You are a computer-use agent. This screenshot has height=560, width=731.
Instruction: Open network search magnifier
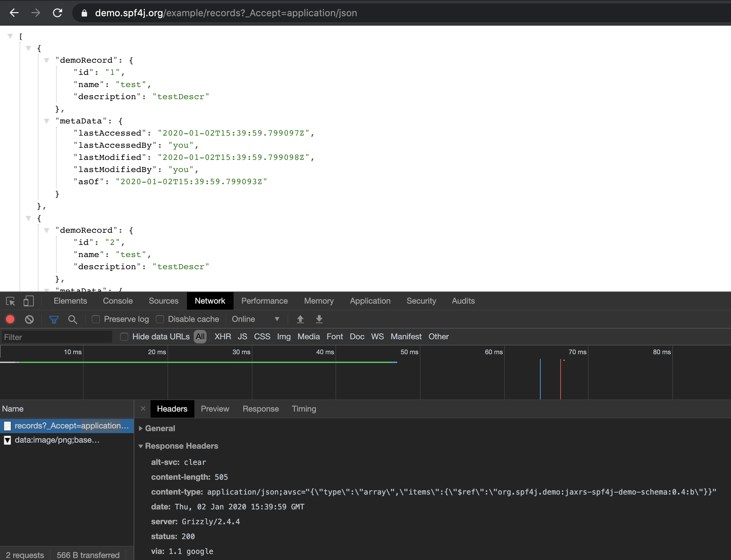click(73, 319)
